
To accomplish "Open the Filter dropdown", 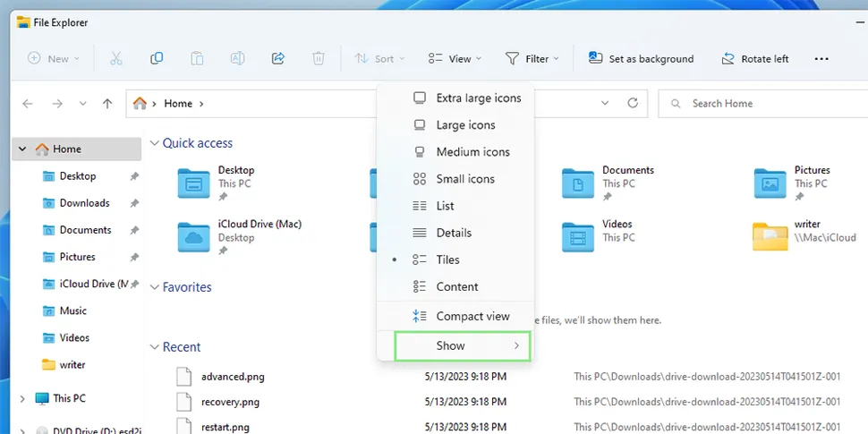I will [532, 58].
